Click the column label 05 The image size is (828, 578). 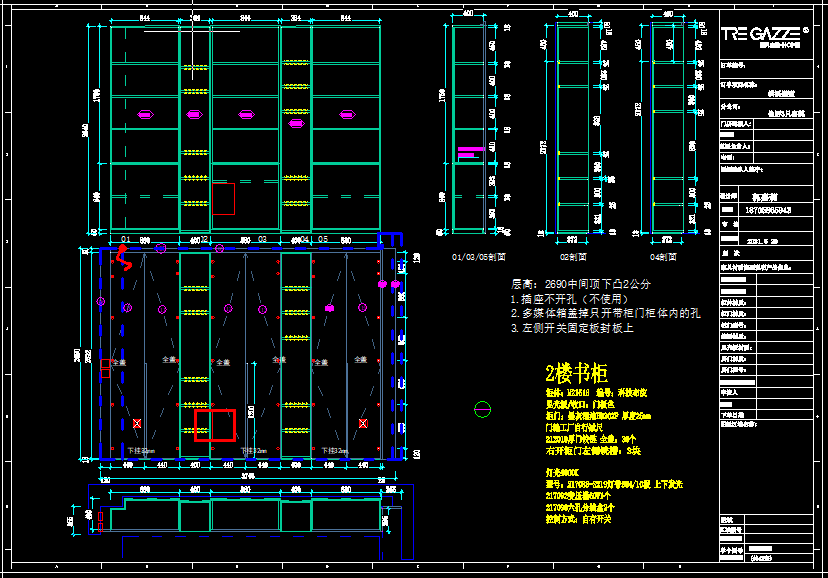[323, 239]
